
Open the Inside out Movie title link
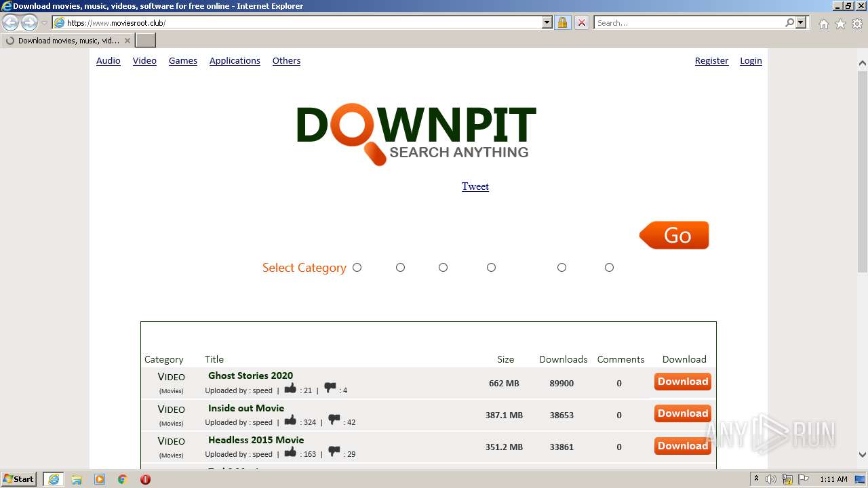tap(246, 408)
